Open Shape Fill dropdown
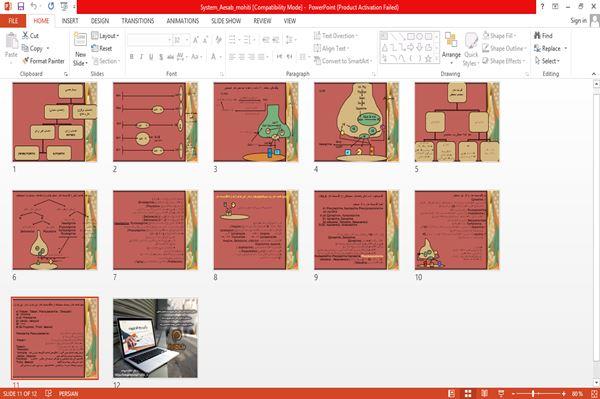The width and height of the screenshot is (600, 399). tap(499, 36)
